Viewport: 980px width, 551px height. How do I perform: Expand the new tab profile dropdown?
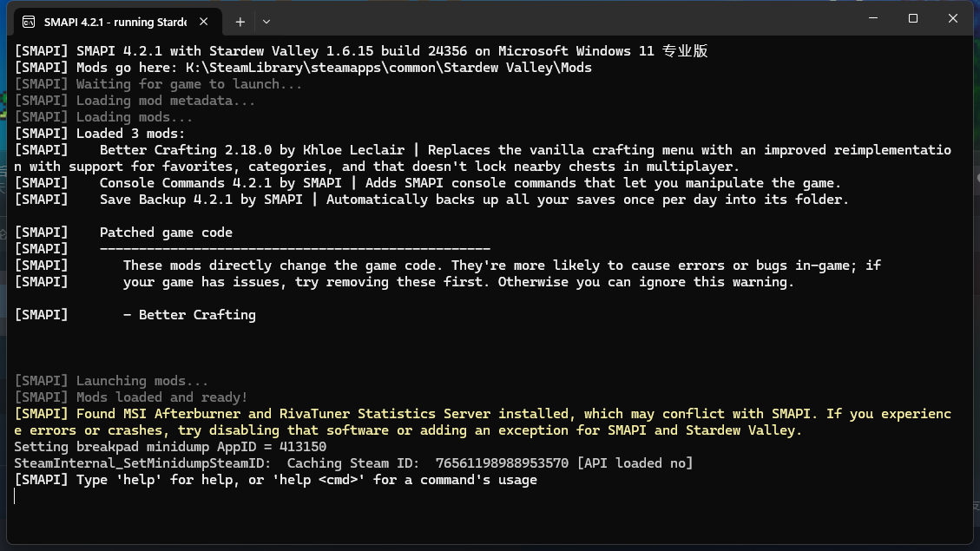266,21
